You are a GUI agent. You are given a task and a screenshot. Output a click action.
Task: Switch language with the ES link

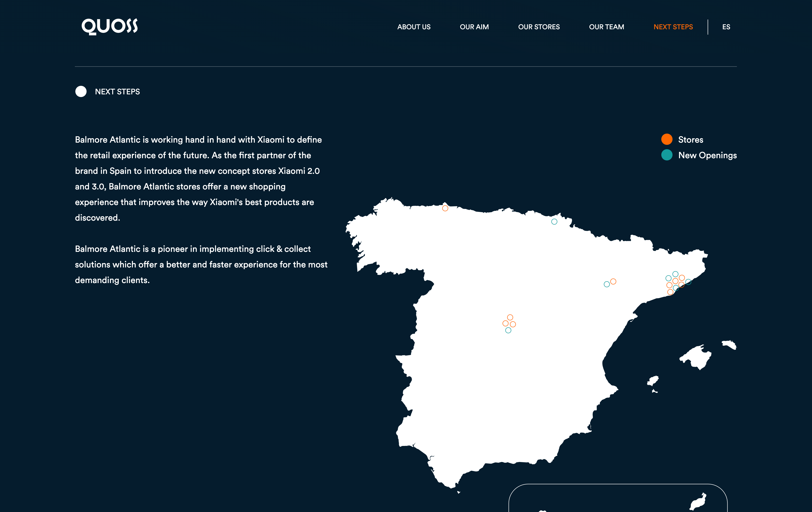pyautogui.click(x=726, y=27)
